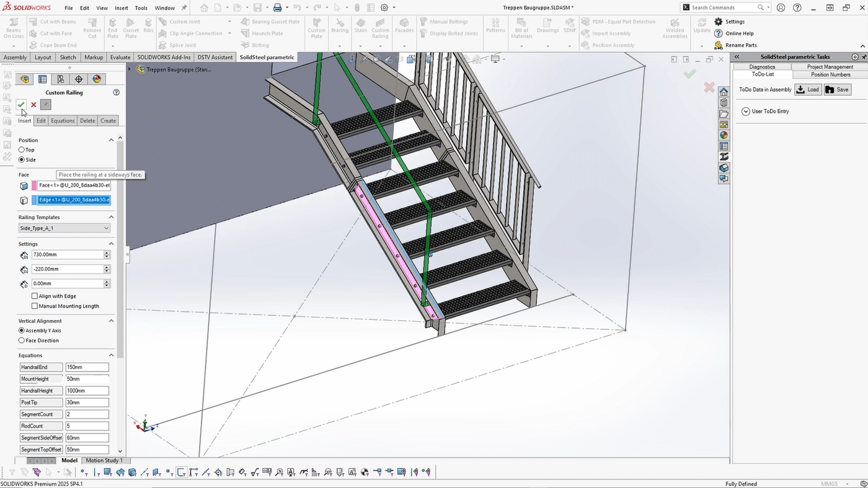Switch to the Motion Study 1 tab
Screen dimensions: 868x488
coord(105,460)
